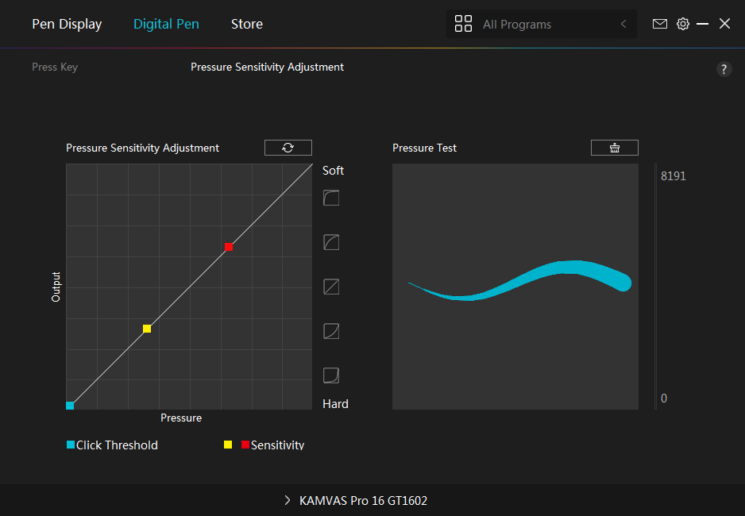This screenshot has width=745, height=516.
Task: Click the Hard label
Action: click(335, 404)
